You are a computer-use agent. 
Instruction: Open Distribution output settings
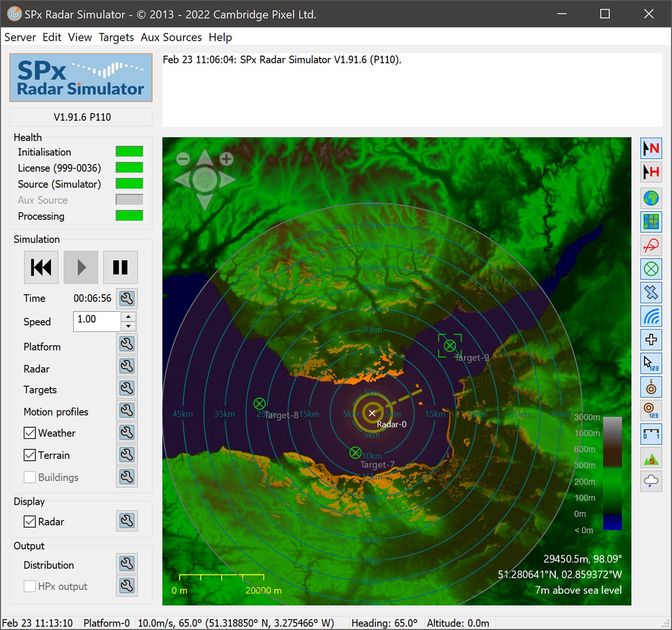click(127, 563)
